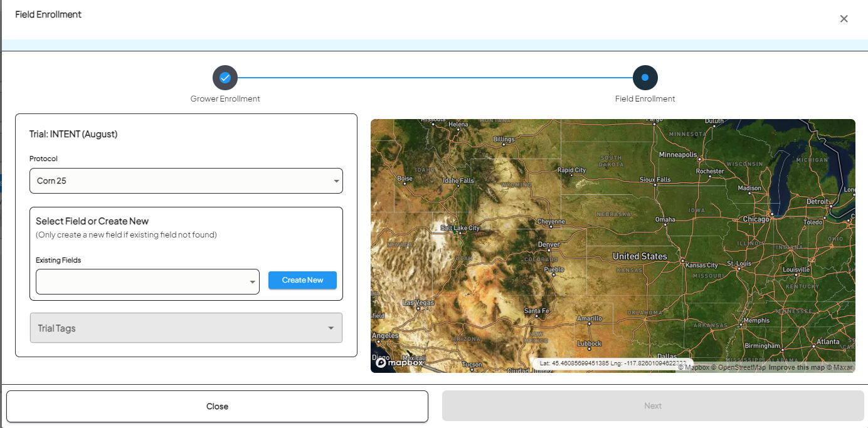Click Kansas City on the map
Image resolution: width=868 pixels, height=428 pixels.
[x=701, y=265]
